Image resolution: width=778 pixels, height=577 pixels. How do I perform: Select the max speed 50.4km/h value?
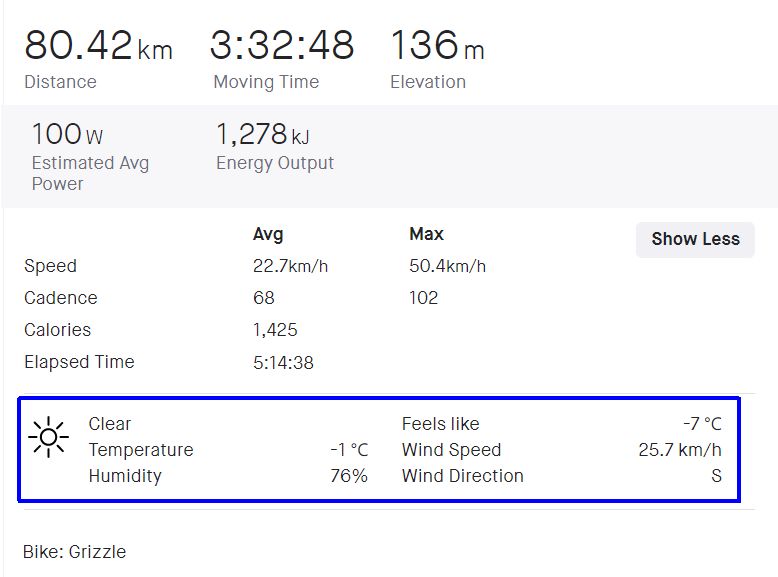click(x=447, y=266)
